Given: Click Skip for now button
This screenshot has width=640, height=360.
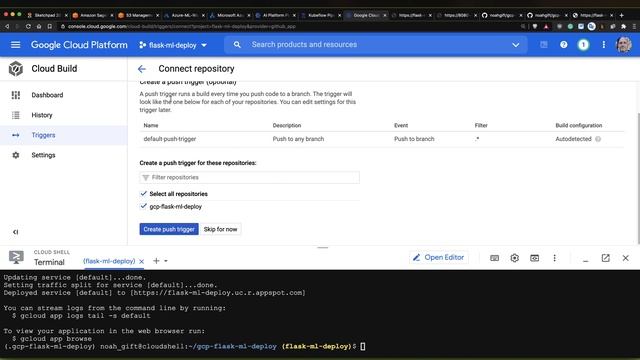Looking at the screenshot, I should tap(220, 229).
